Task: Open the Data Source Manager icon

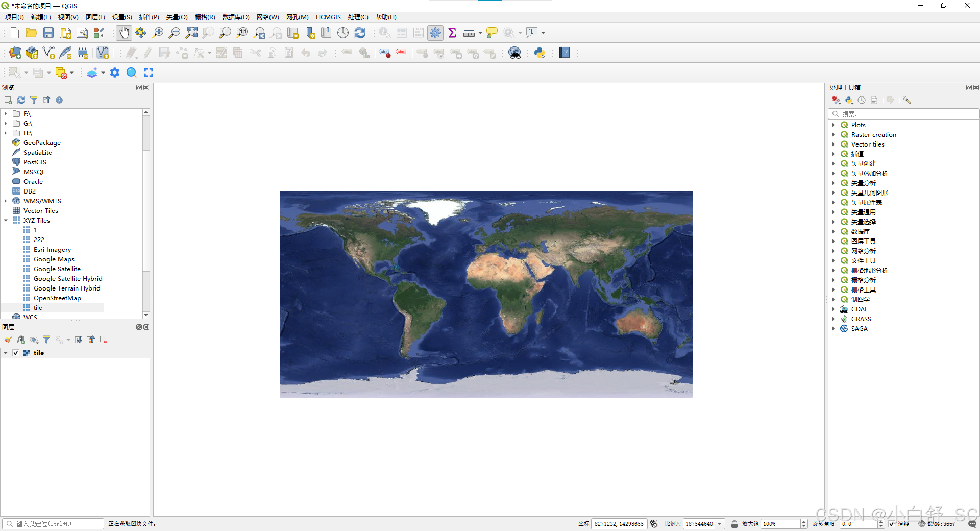Action: [x=15, y=53]
